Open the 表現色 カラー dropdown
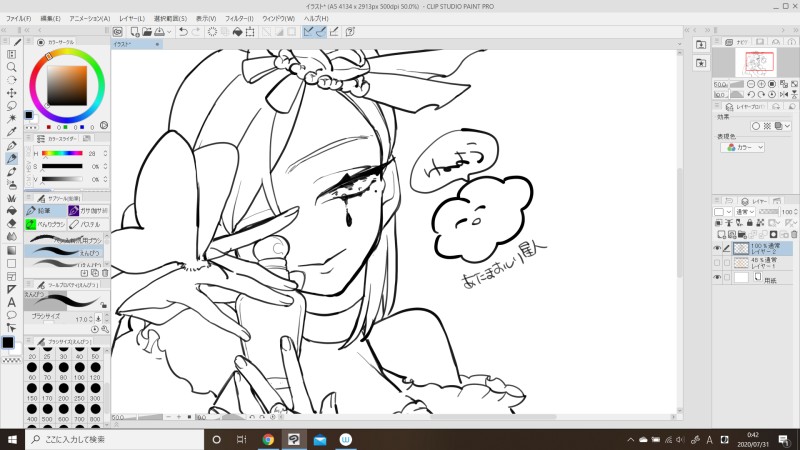The height and width of the screenshot is (450, 800). pos(742,147)
